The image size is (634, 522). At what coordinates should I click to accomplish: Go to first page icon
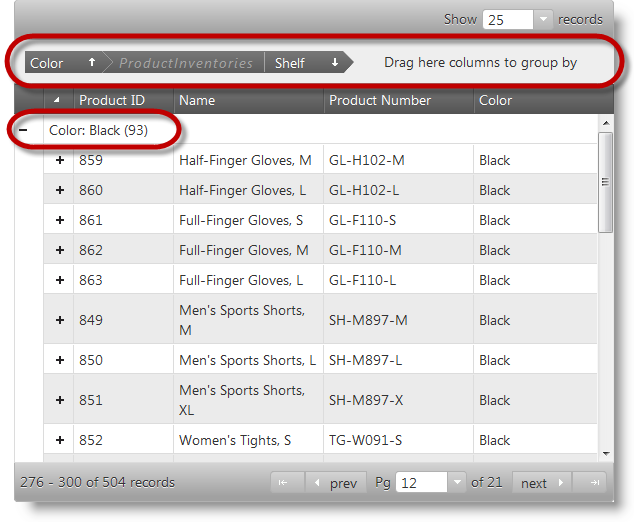[x=284, y=483]
